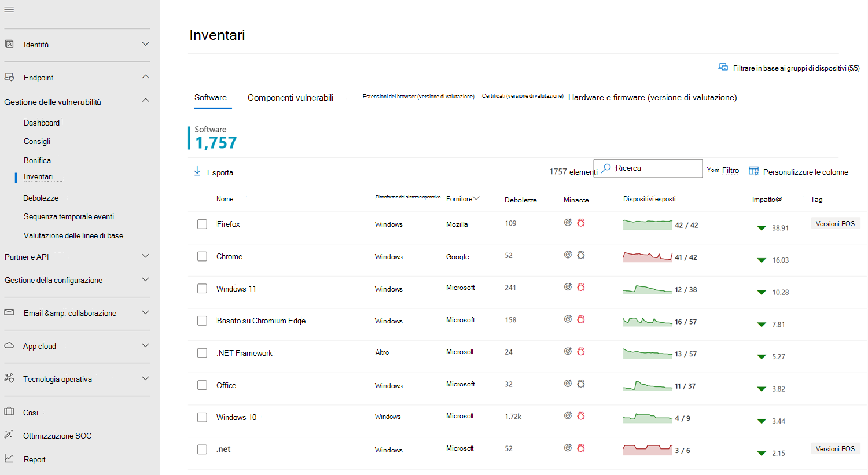The width and height of the screenshot is (868, 475).
Task: Open the Consigli navigation item
Action: tap(37, 141)
